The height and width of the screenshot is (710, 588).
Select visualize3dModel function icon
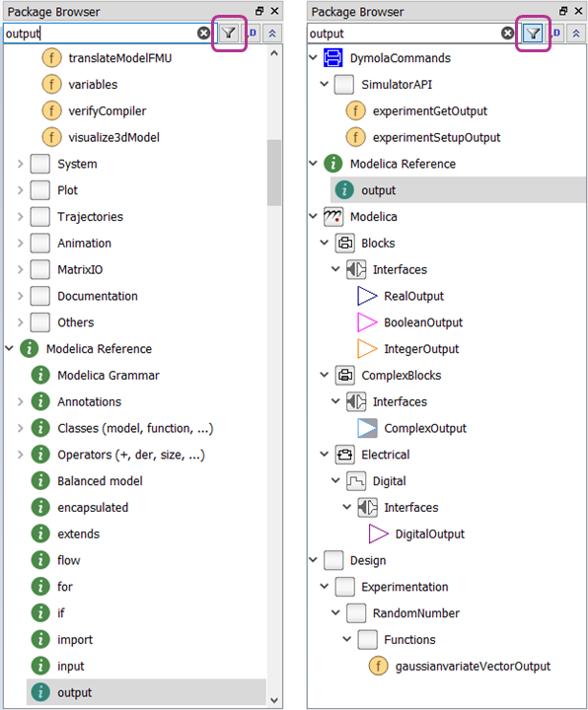(x=51, y=137)
